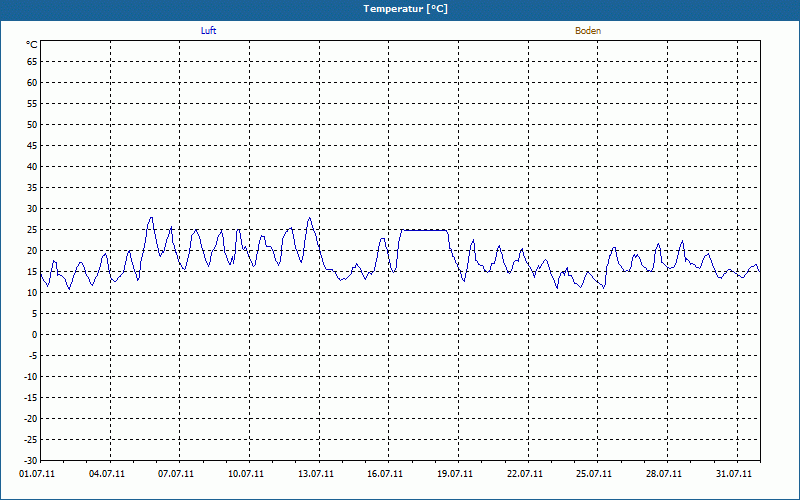Click the 31.07.11 date label
This screenshot has height=500, width=800.
[x=734, y=474]
